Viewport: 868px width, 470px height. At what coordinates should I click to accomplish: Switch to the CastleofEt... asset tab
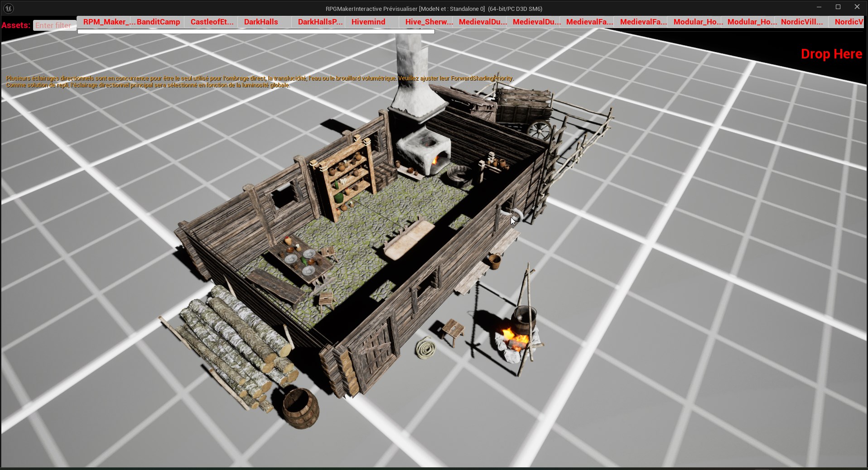[x=212, y=22]
